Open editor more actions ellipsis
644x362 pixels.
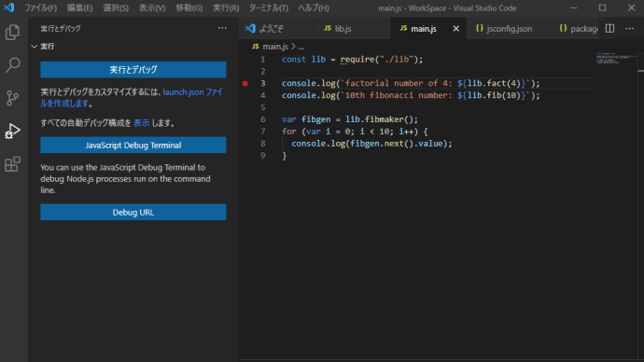630,28
